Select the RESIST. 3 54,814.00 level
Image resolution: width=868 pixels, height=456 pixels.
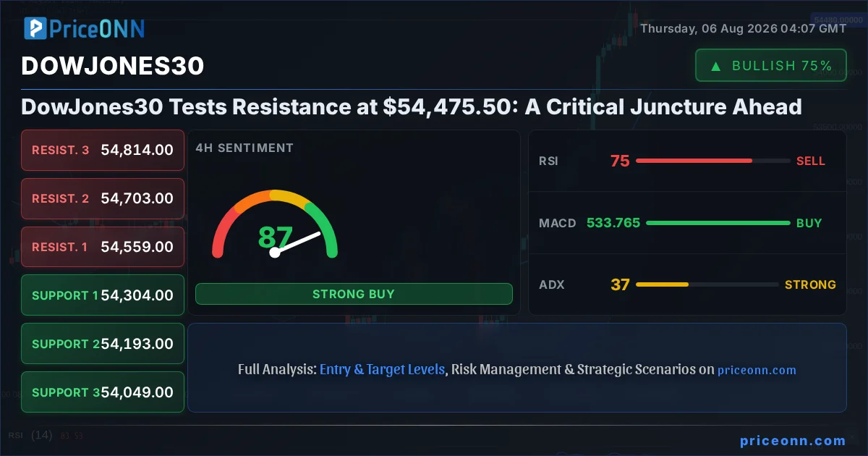point(103,151)
